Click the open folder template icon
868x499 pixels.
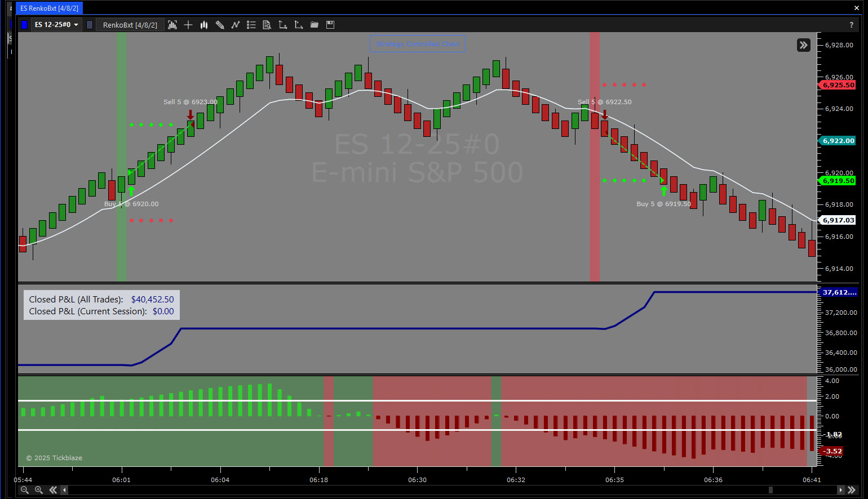click(x=315, y=25)
